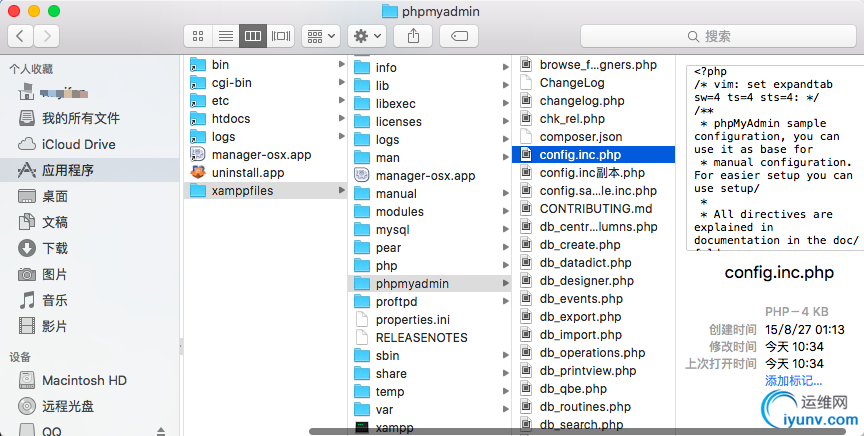Select the libexec folder

click(x=430, y=104)
